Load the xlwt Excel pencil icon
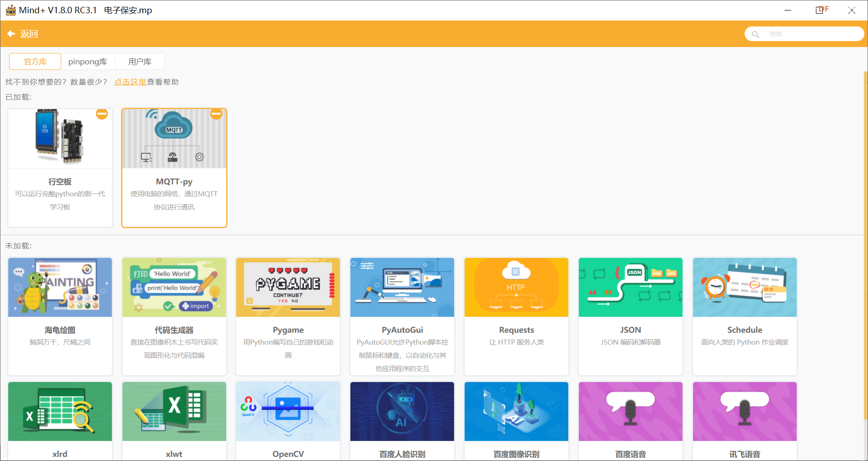The width and height of the screenshot is (868, 461). 174,411
